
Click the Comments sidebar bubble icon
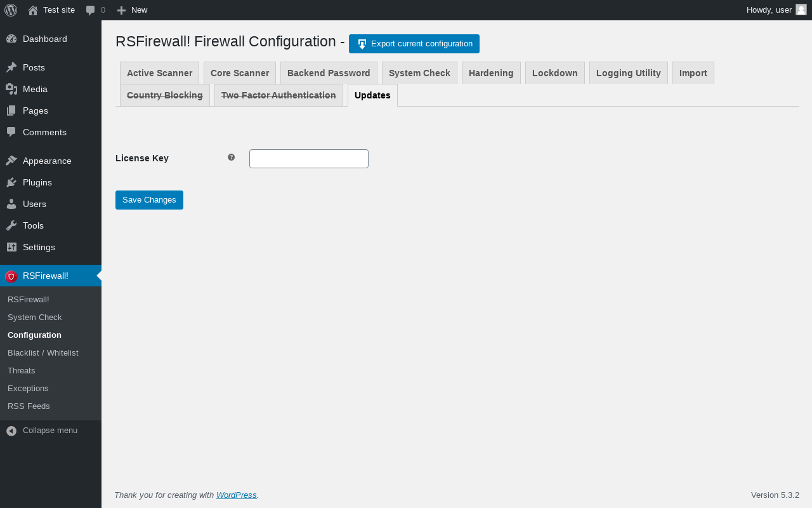pyautogui.click(x=11, y=132)
